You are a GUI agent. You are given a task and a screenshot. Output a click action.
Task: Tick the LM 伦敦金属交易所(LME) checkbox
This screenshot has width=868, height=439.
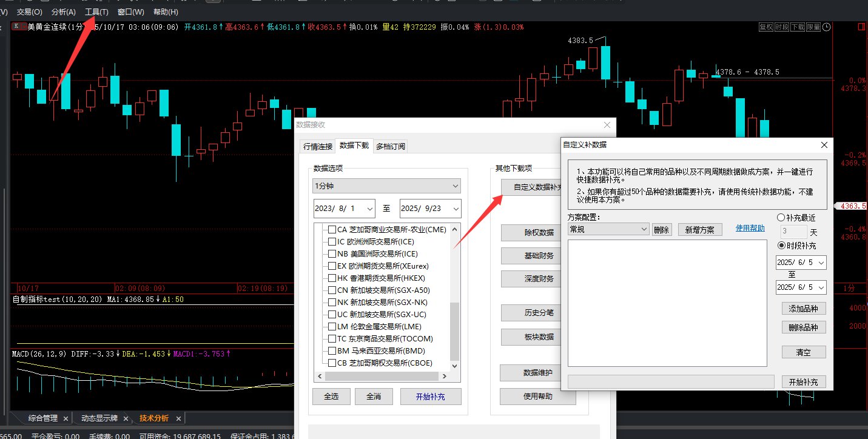(332, 326)
